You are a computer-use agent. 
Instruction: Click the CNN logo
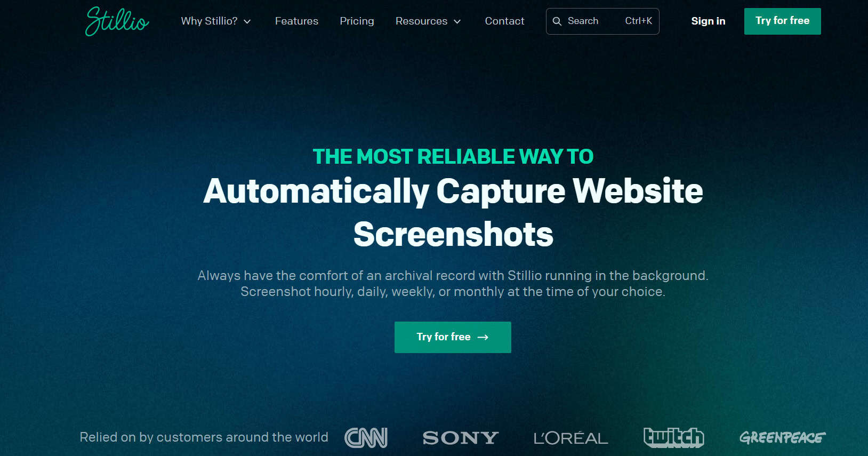coord(366,438)
